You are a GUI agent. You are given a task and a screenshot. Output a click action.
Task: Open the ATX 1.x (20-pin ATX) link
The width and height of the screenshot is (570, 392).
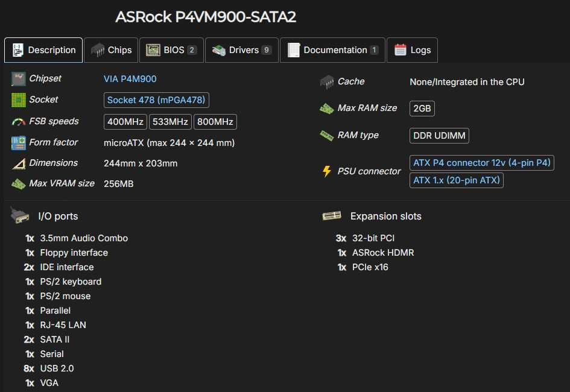pos(457,180)
